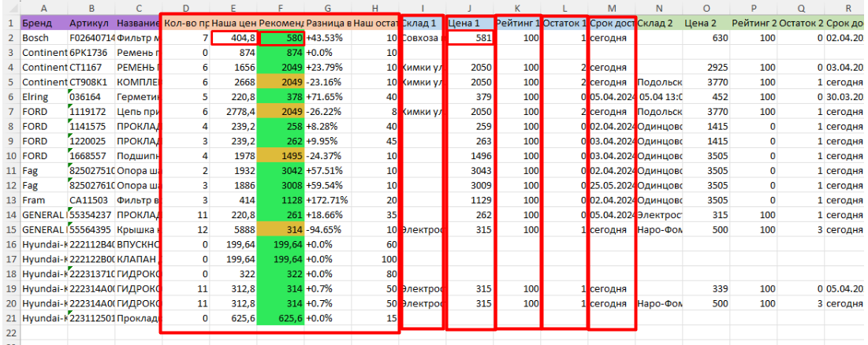Click the 'Остаток 1' header cell
This screenshot has width=868, height=345.
(x=565, y=23)
